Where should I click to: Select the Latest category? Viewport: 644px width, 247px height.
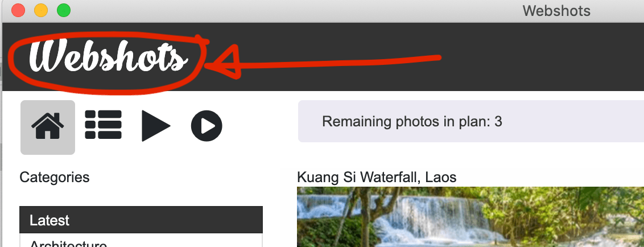coord(141,220)
